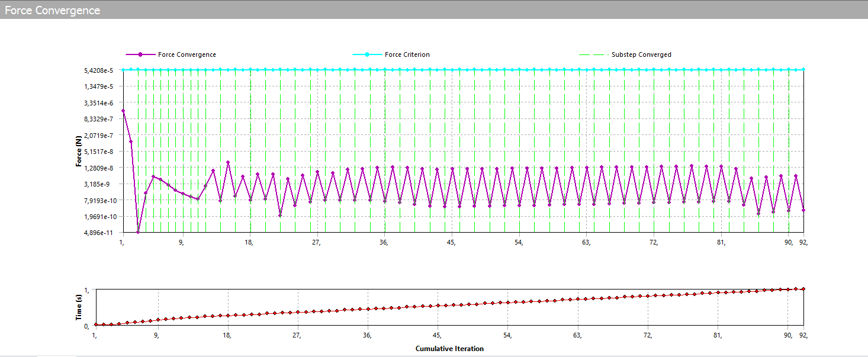Click the Cumulative Iteration x-axis title
868x357 pixels.
point(449,349)
